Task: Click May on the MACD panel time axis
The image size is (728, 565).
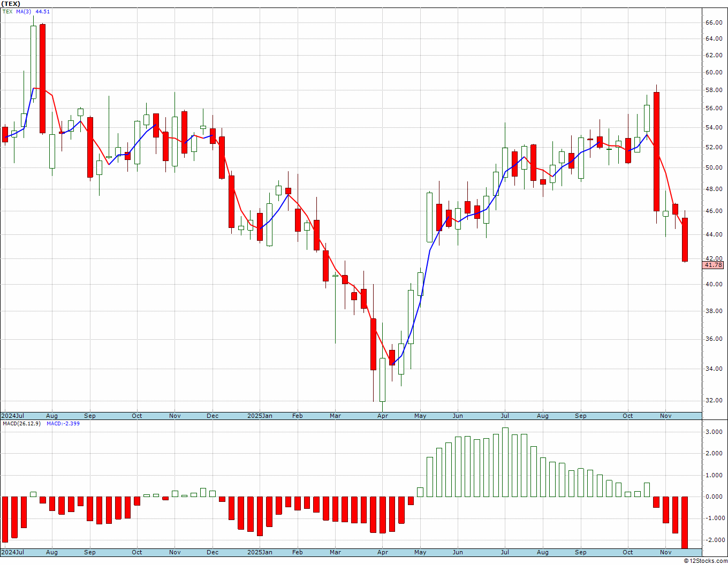Action: 420,552
